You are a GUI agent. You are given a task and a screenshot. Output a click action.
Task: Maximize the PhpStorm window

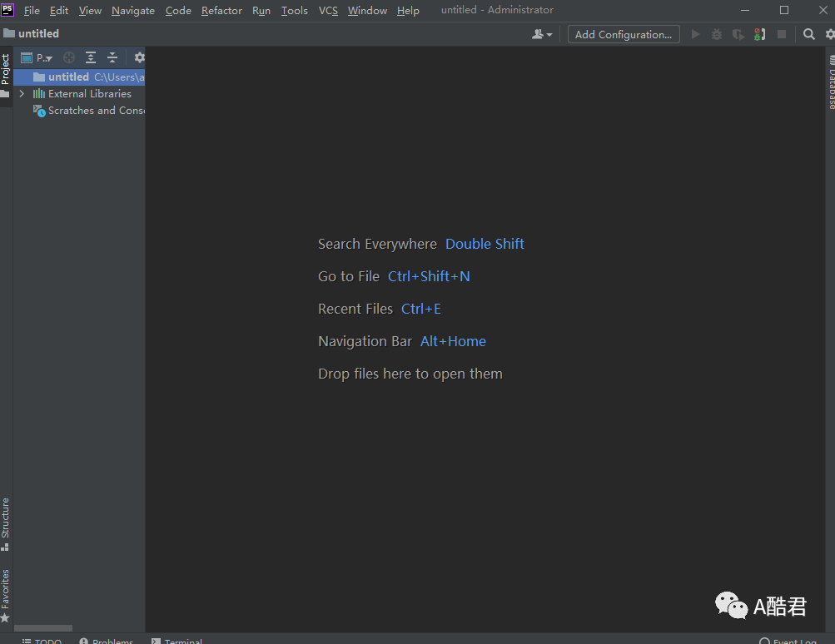(x=784, y=10)
